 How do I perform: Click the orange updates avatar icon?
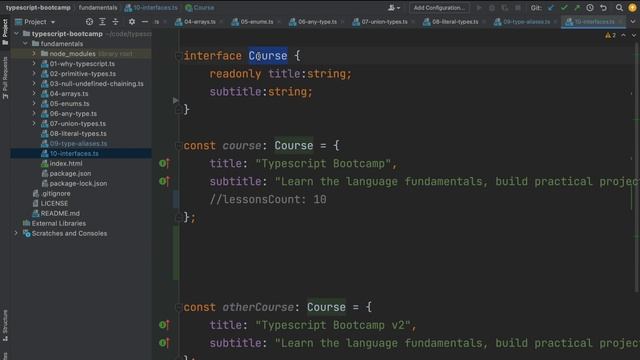(x=633, y=8)
